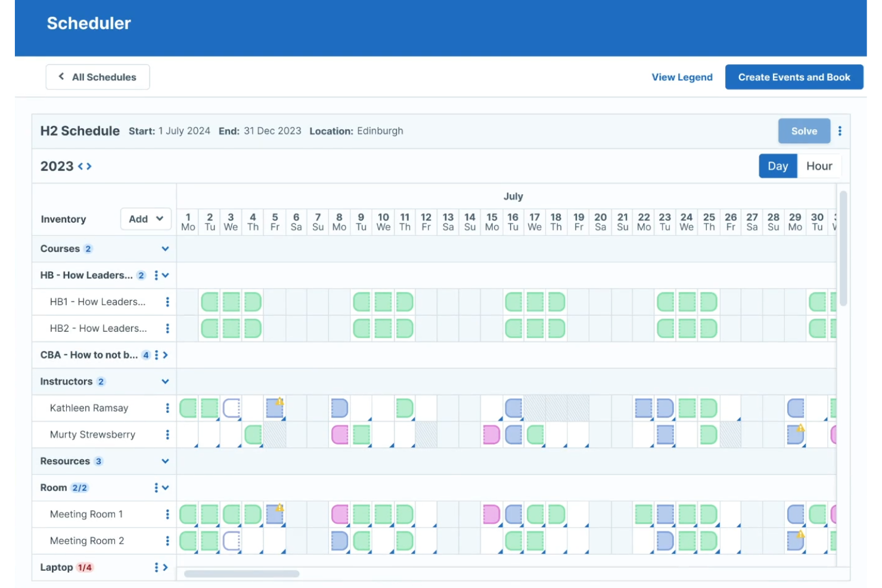
Task: Open Kathleen Ramsay's row options menu
Action: [x=167, y=407]
